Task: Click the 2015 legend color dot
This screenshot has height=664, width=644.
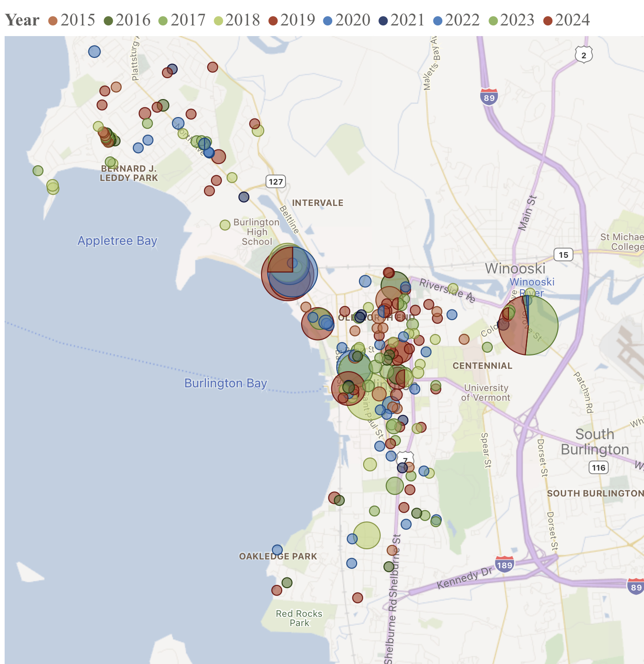Action: [x=53, y=20]
